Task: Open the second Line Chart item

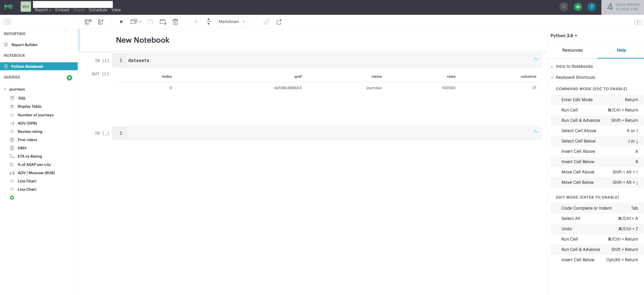Action: 27,189
